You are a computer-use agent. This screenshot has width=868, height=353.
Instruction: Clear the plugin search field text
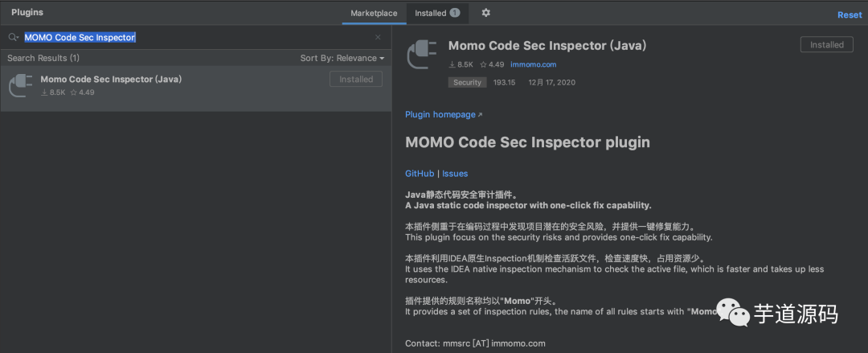coord(378,37)
